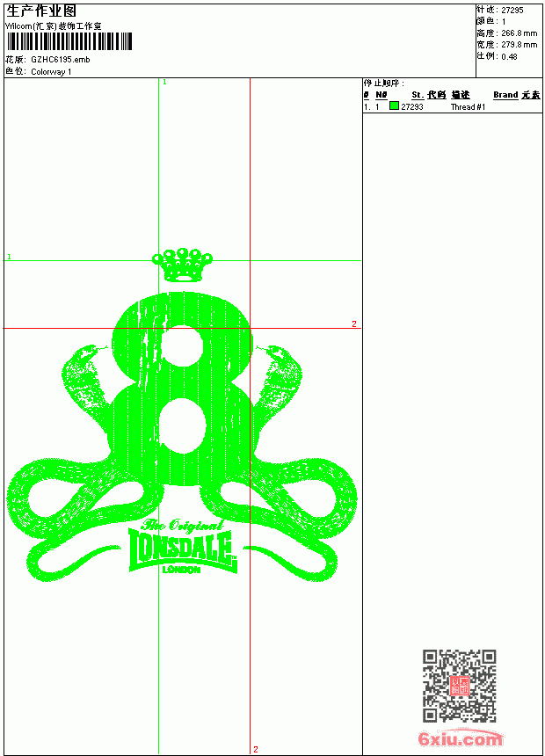Click the '停止顺序' stop sequence heading
The height and width of the screenshot is (756, 545).
pos(383,84)
